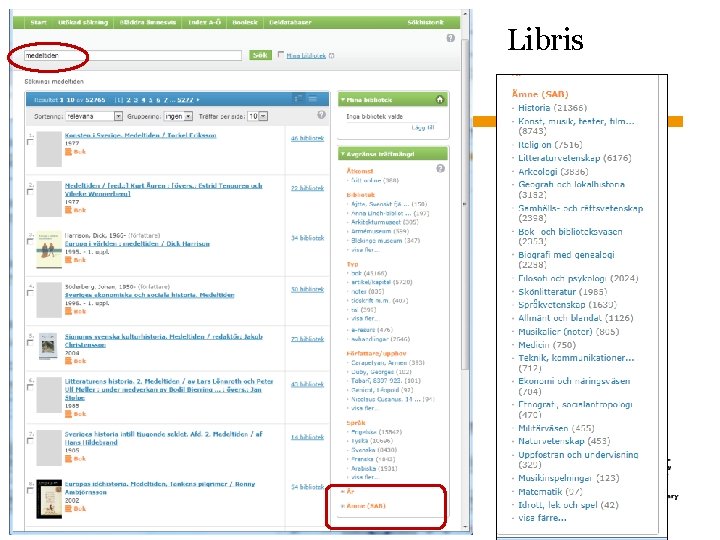Open the Gruppering dropdown
The image size is (720, 540).
pyautogui.click(x=178, y=116)
